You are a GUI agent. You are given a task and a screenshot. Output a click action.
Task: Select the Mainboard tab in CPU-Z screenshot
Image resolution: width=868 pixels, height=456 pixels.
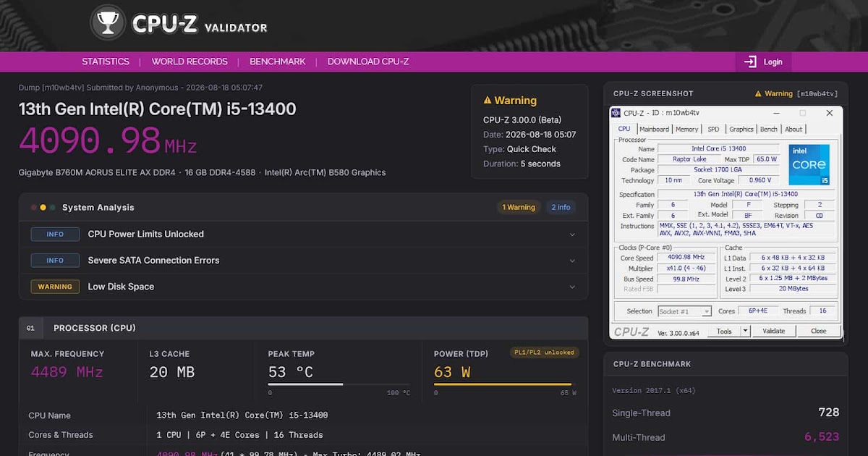click(x=654, y=129)
